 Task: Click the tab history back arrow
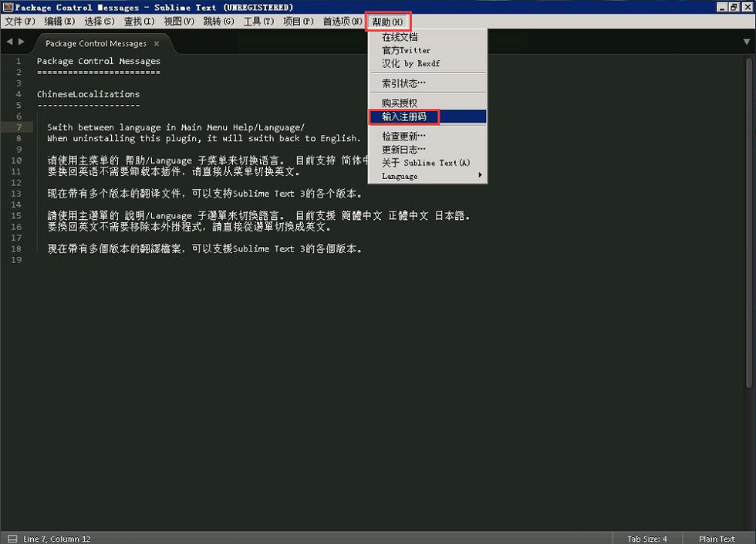[9, 42]
